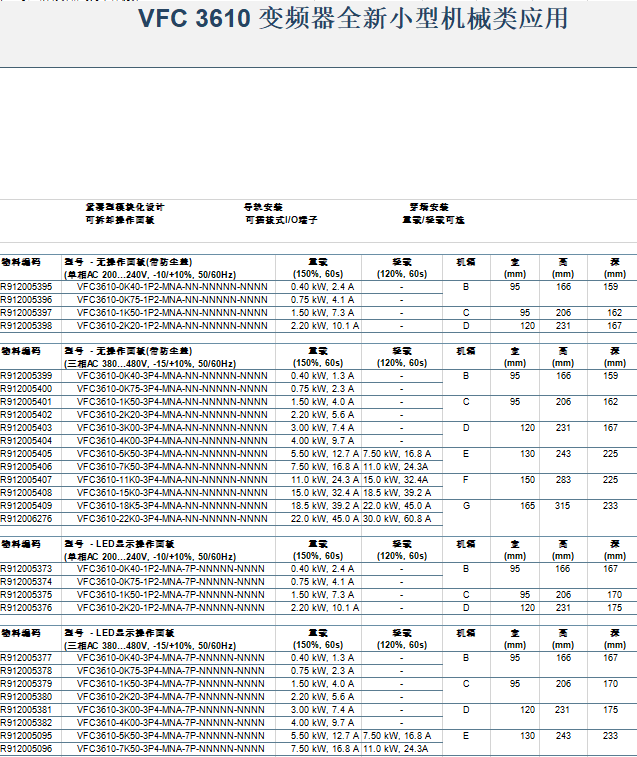This screenshot has width=637, height=757.
Task: Select part number R912005395
Action: [x=26, y=287]
